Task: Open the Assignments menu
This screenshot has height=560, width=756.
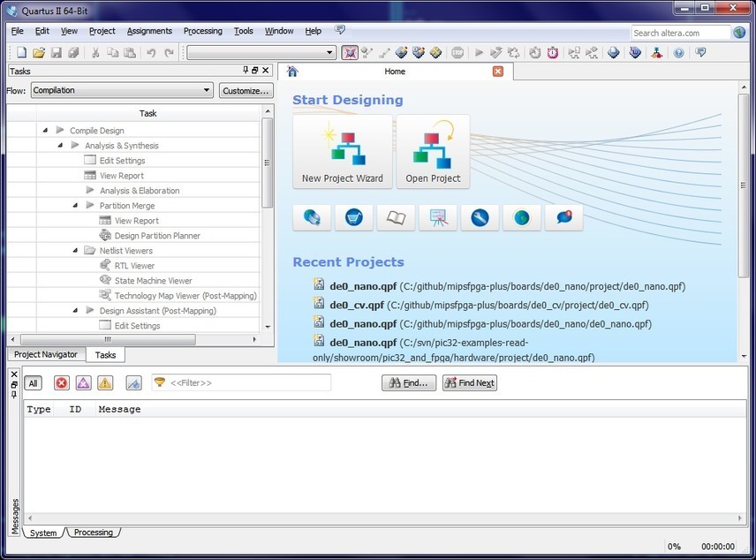Action: [149, 31]
